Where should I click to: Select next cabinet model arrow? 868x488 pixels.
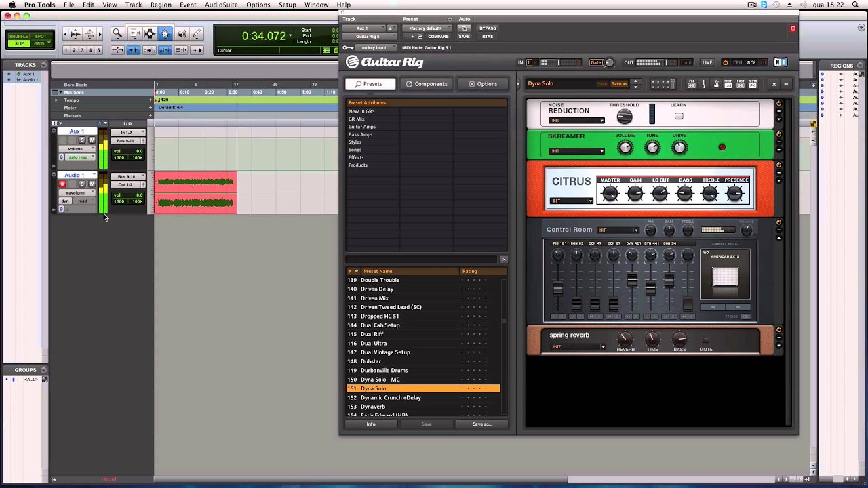click(738, 307)
